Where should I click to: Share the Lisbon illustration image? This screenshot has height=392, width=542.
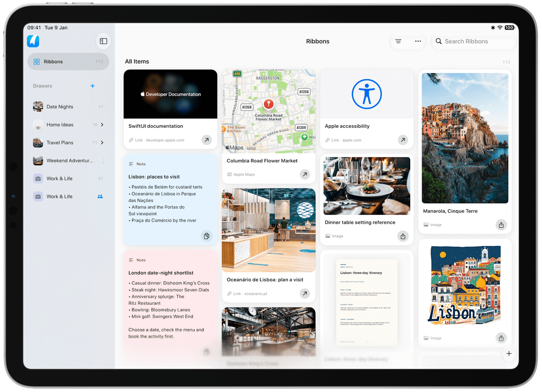tap(501, 338)
